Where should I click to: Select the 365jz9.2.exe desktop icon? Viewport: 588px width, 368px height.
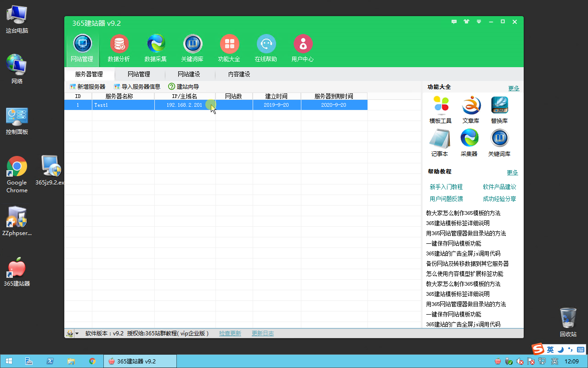pyautogui.click(x=51, y=170)
